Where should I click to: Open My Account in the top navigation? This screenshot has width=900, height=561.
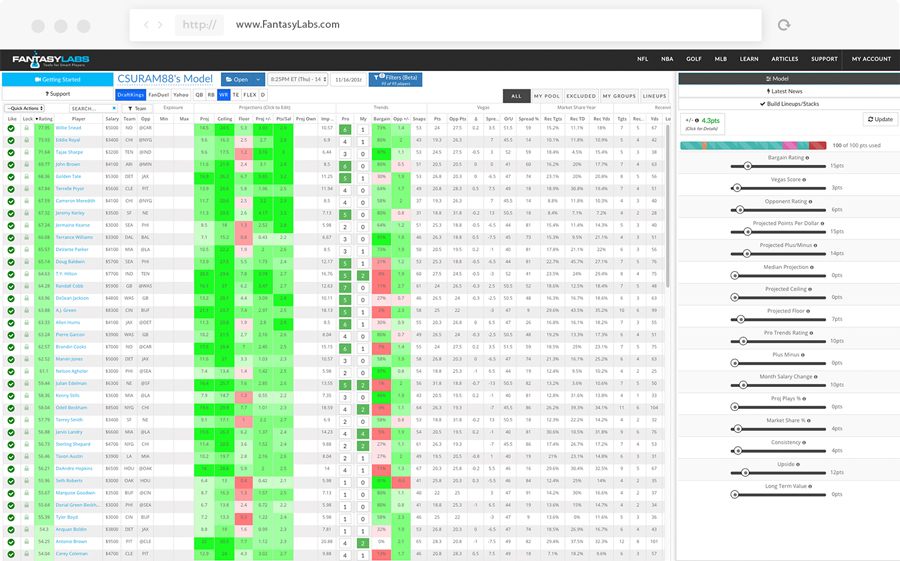871,59
